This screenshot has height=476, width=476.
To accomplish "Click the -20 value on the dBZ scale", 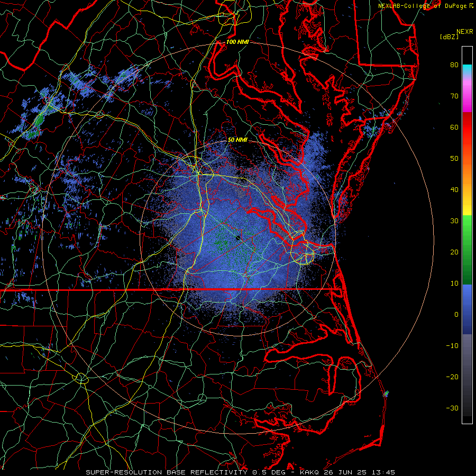I will click(452, 377).
